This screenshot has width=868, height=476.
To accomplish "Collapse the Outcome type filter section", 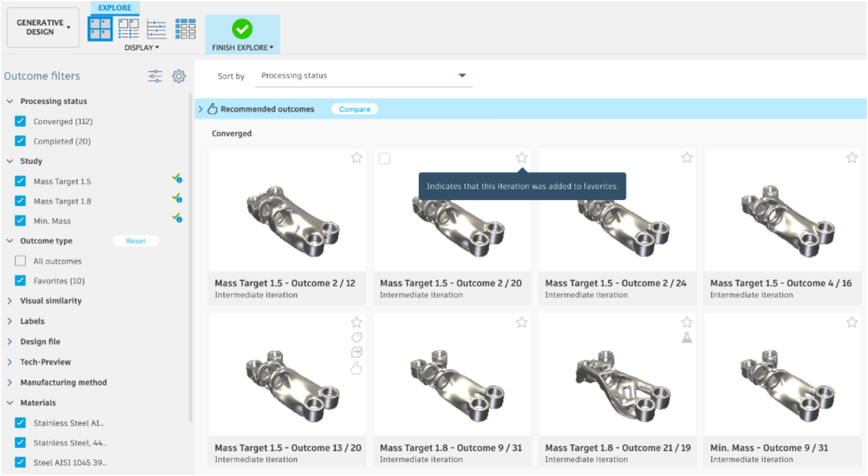I will (9, 241).
